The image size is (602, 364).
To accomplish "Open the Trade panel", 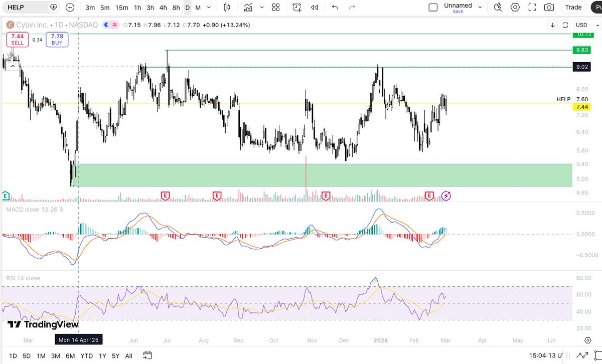I will [573, 8].
